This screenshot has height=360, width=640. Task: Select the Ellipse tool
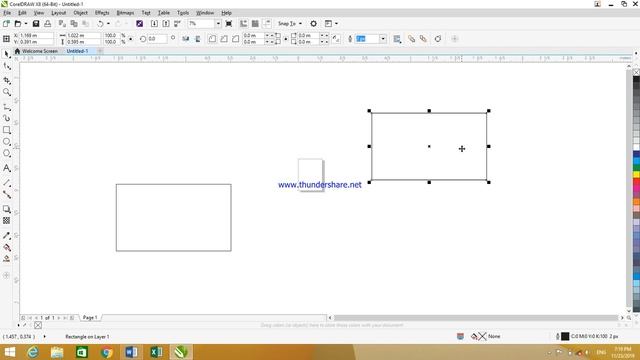click(x=7, y=142)
